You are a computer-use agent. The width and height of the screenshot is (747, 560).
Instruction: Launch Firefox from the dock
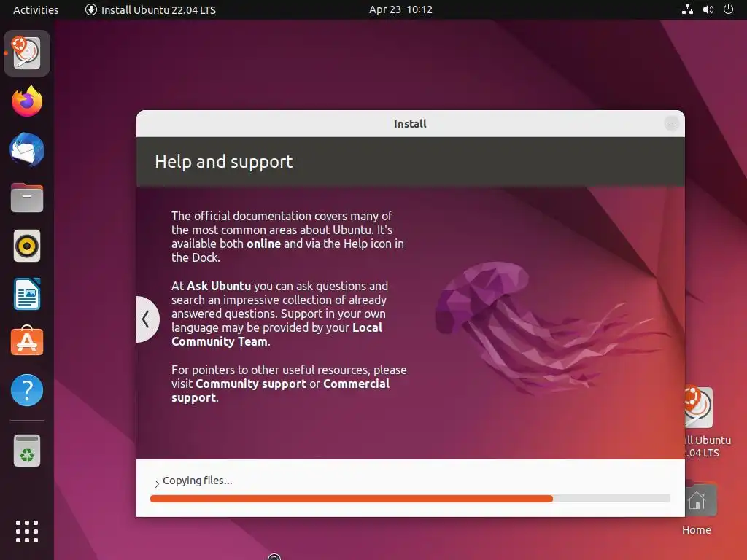point(27,101)
